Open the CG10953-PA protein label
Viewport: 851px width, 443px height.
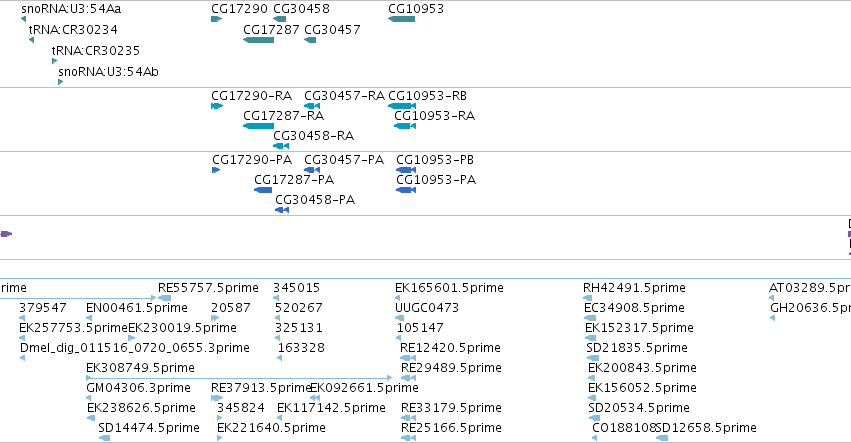tap(436, 180)
